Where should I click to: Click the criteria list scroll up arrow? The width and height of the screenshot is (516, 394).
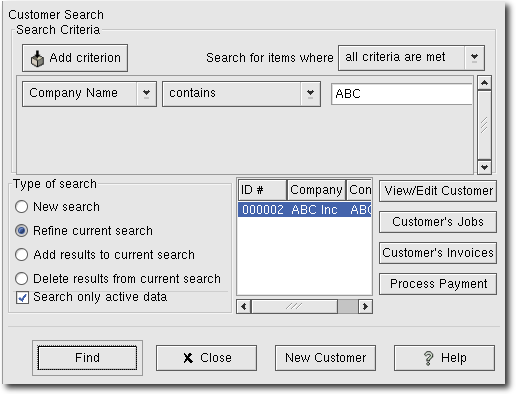pyautogui.click(x=484, y=82)
